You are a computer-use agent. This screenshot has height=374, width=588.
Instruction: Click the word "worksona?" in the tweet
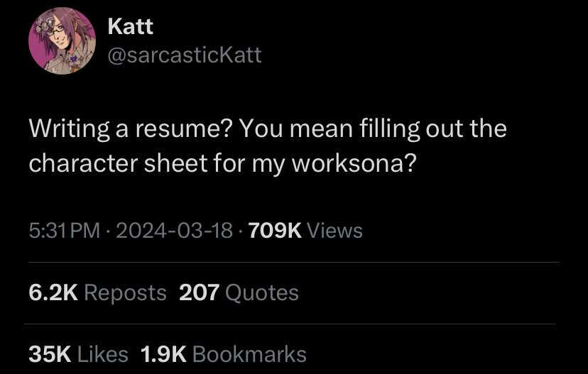point(354,164)
